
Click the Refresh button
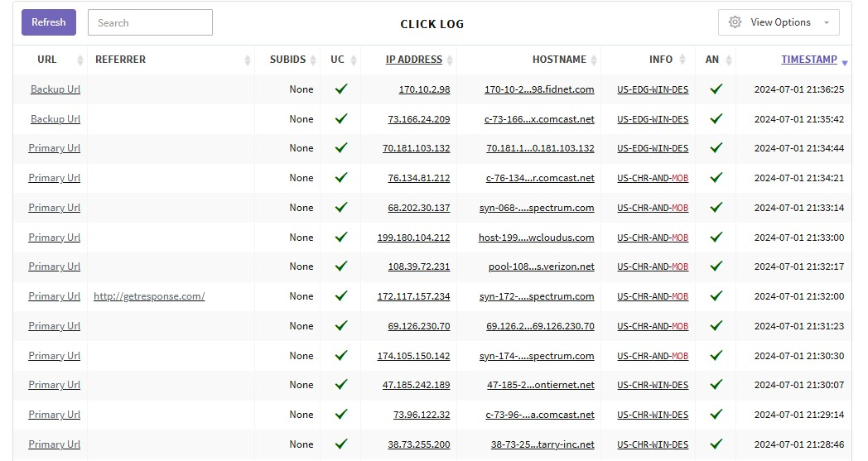click(49, 22)
